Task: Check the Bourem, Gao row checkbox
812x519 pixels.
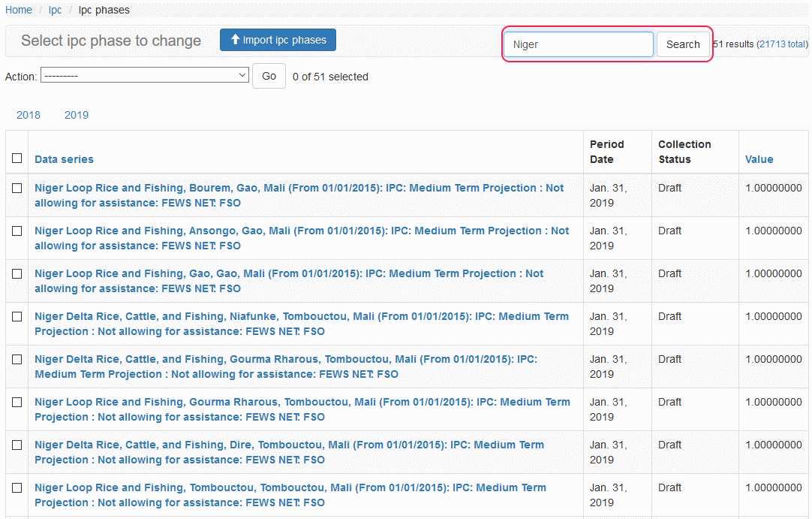Action: coord(17,189)
